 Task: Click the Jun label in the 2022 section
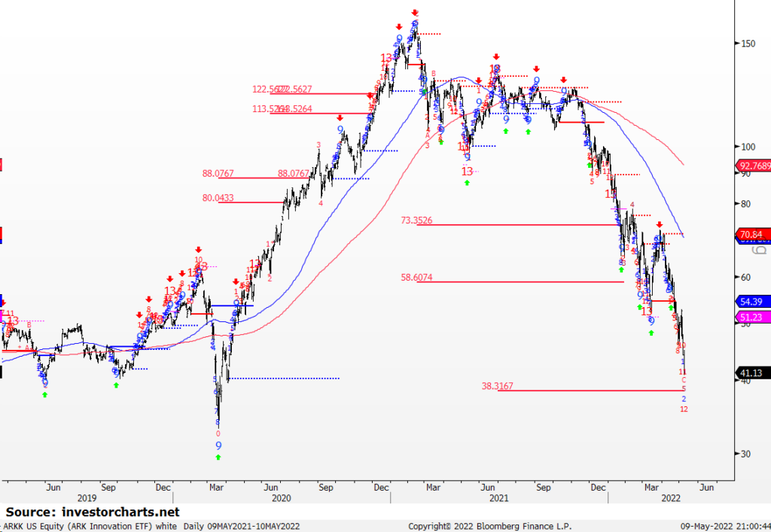click(x=706, y=488)
